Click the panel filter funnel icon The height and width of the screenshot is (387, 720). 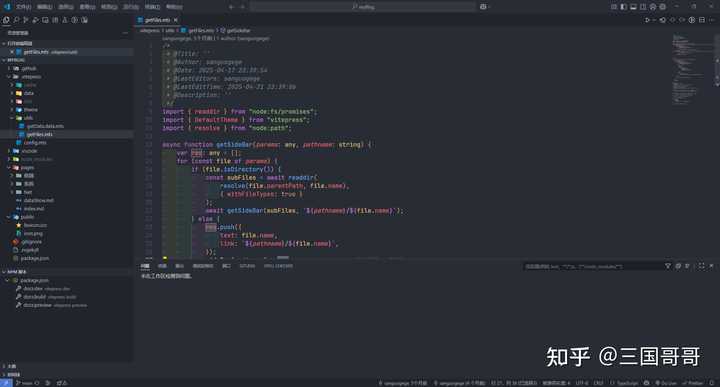tap(668, 266)
